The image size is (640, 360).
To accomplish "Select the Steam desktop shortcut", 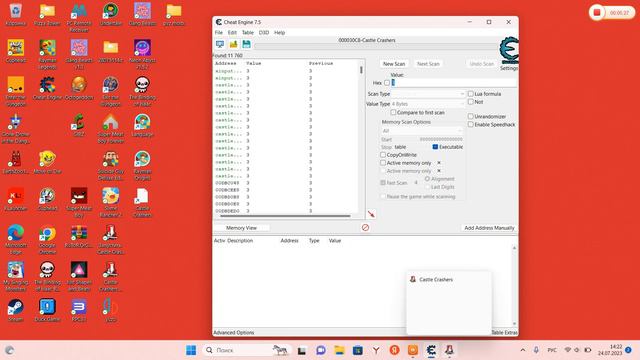I will click(16, 310).
